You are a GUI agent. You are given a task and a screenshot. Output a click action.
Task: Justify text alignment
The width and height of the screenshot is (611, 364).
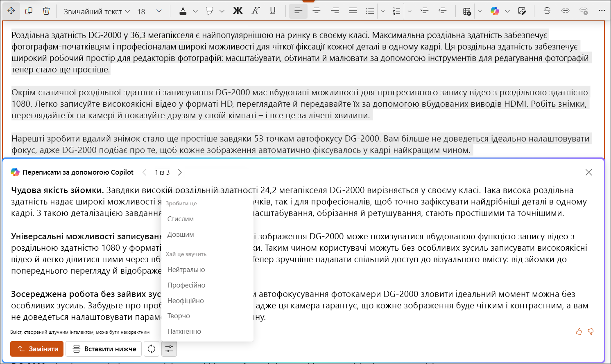[353, 11]
